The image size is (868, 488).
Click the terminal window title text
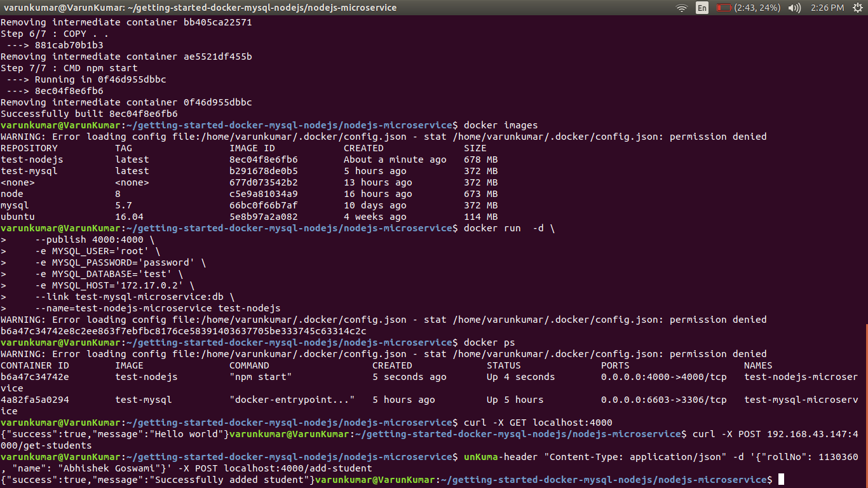(200, 8)
